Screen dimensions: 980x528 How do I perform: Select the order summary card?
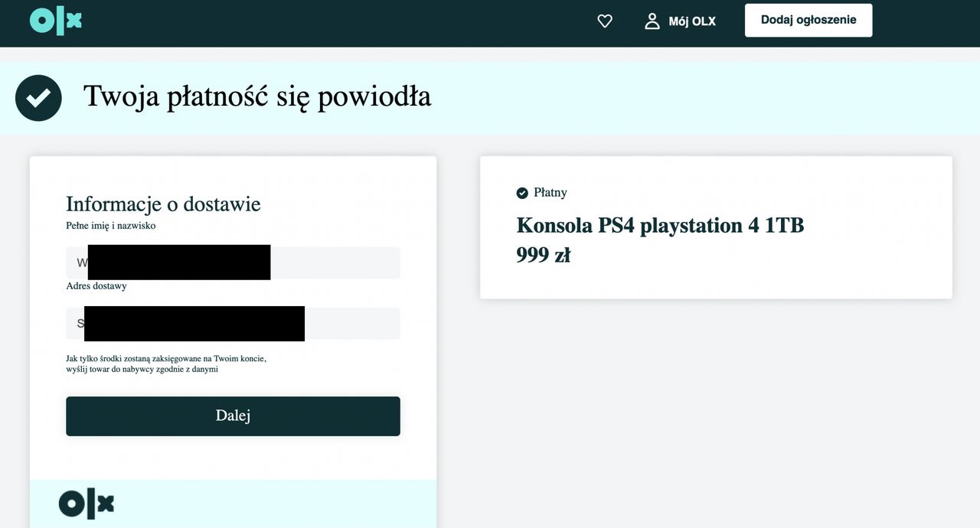716,227
